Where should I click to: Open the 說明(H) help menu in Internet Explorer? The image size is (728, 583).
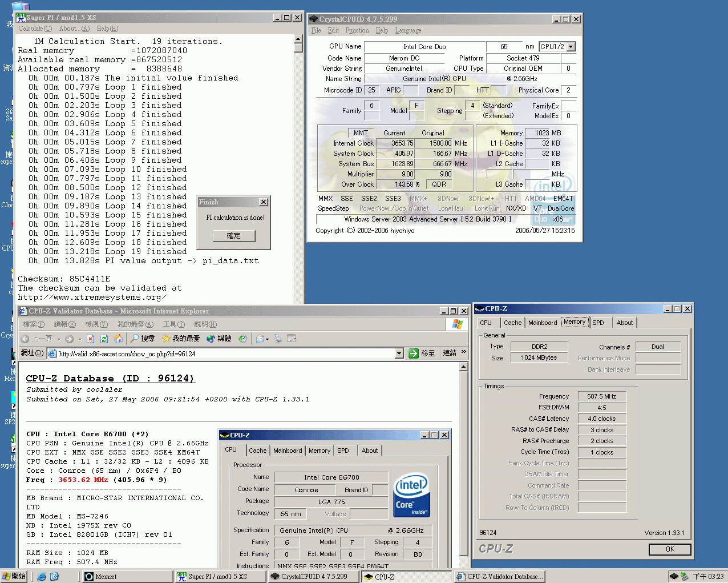[x=205, y=324]
